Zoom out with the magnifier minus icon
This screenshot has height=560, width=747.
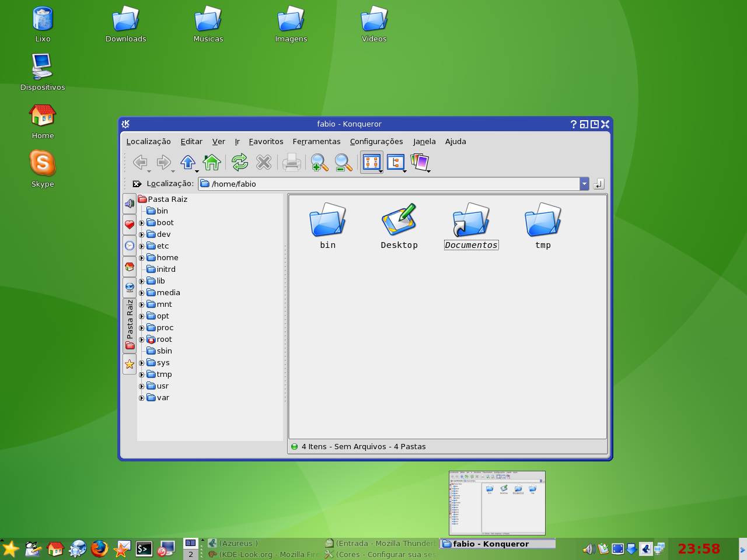[343, 162]
